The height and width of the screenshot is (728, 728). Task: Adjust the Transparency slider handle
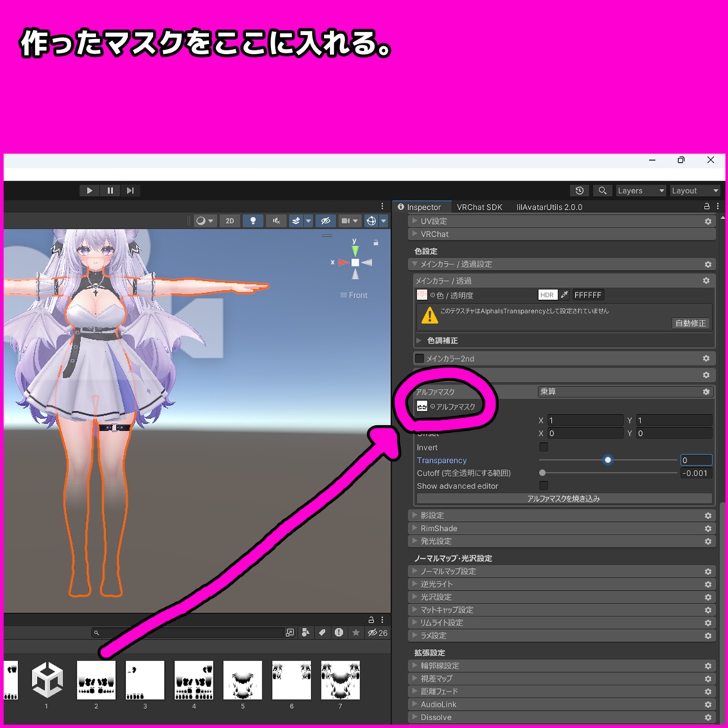click(607, 460)
